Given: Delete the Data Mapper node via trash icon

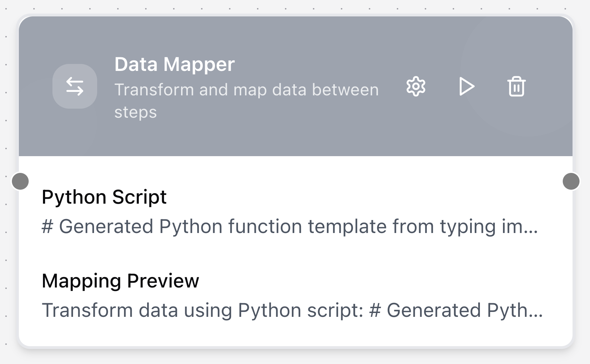Looking at the screenshot, I should [516, 86].
